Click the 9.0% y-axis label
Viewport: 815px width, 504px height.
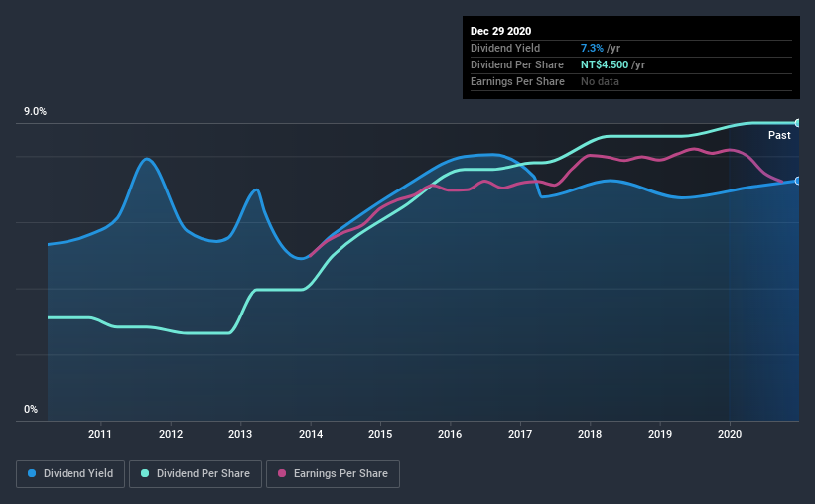pos(35,112)
